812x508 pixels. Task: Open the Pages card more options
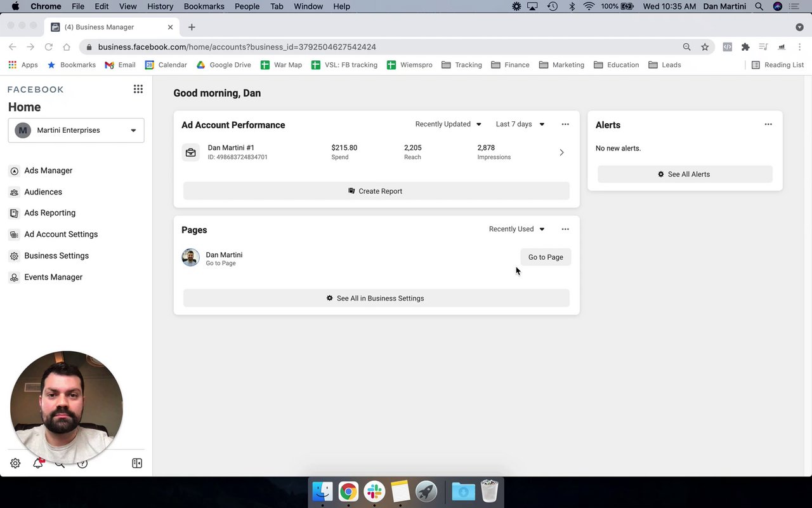coord(565,229)
